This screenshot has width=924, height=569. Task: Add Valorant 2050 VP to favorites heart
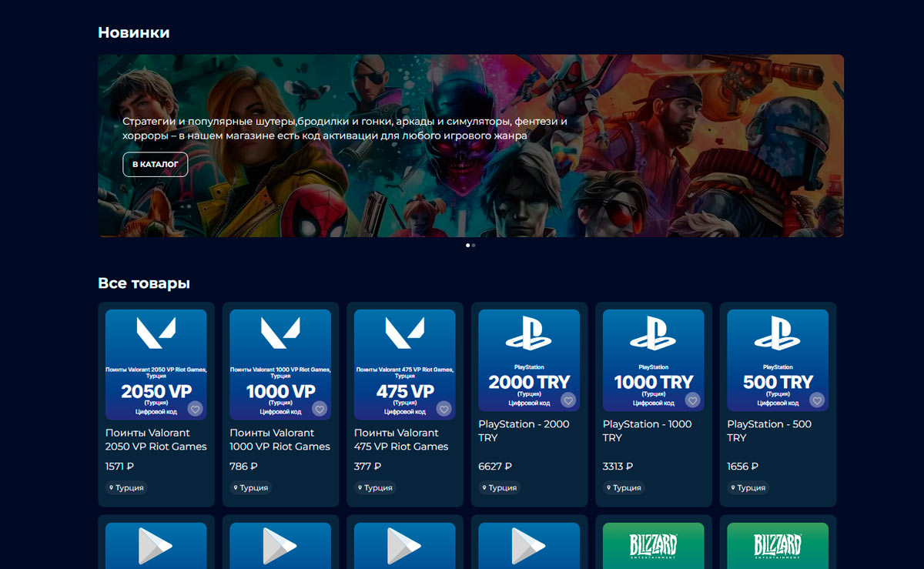pyautogui.click(x=195, y=409)
